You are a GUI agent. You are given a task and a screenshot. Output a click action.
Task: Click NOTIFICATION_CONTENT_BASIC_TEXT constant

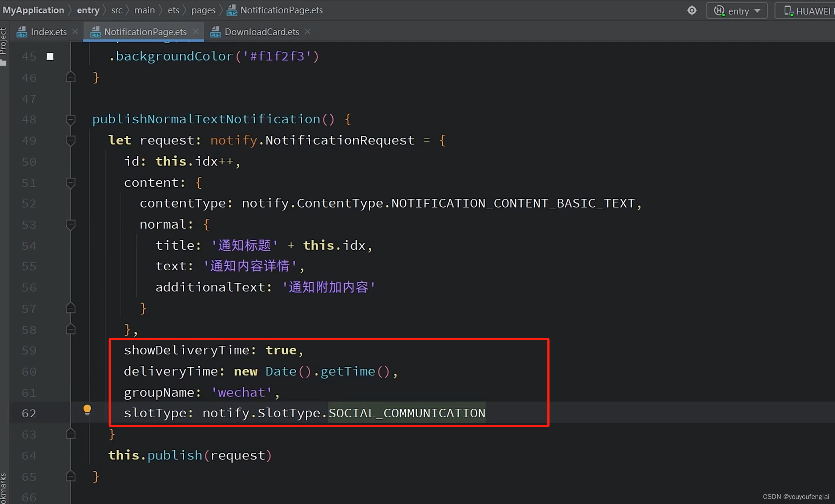[x=513, y=203]
